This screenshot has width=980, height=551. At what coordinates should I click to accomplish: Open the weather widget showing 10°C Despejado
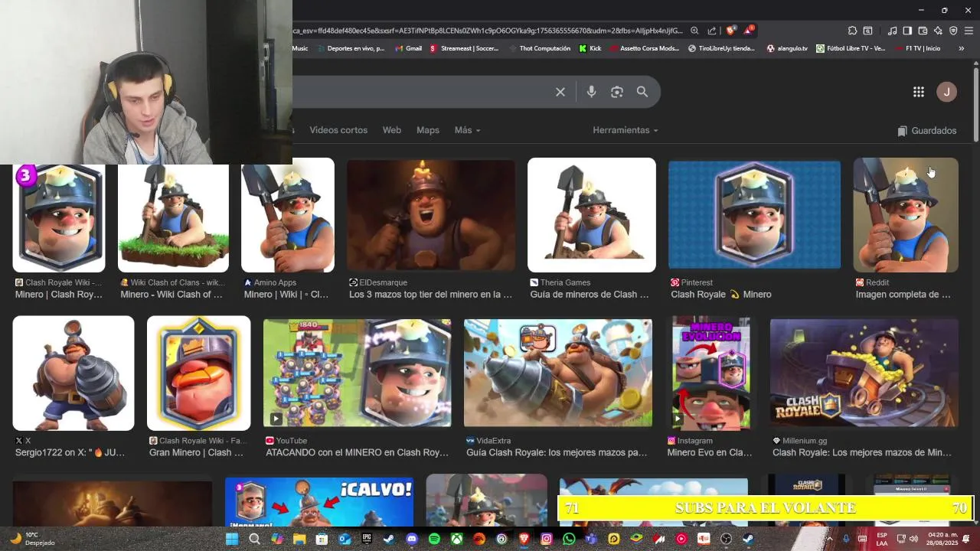point(34,539)
